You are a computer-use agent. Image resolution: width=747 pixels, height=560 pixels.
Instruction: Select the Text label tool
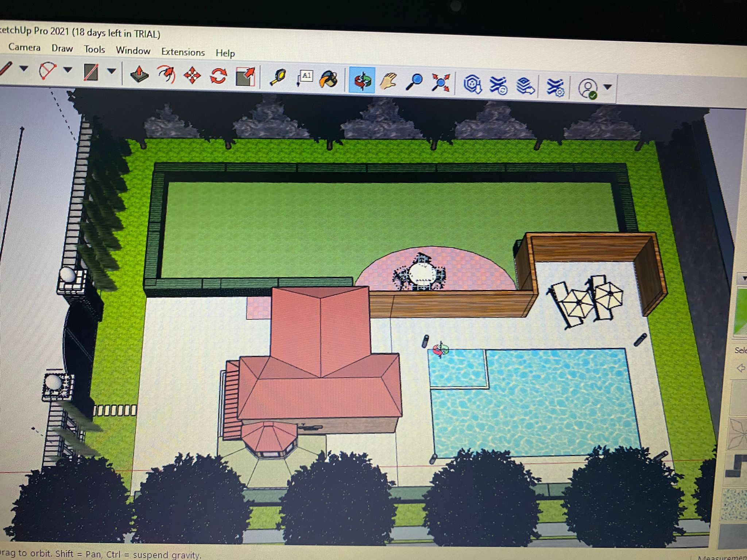(305, 78)
